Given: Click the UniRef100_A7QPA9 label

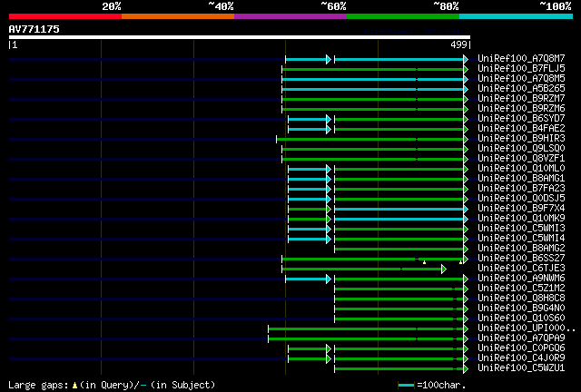Looking at the screenshot, I should [521, 338].
